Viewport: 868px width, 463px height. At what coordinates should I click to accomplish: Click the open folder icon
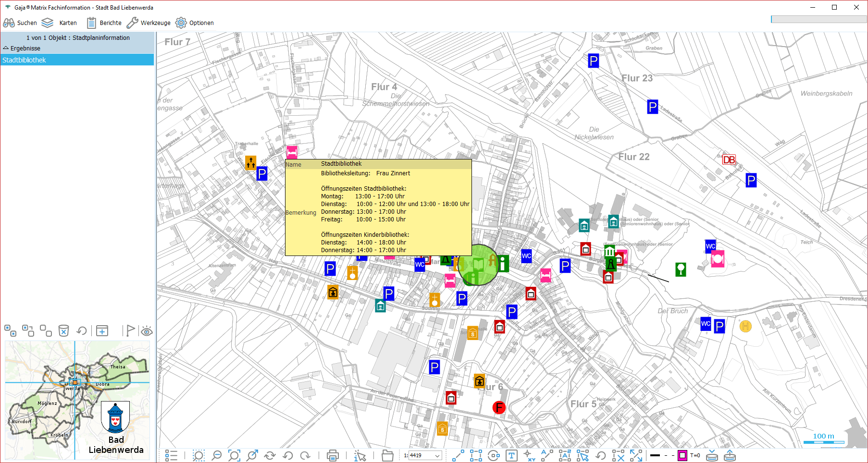387,455
